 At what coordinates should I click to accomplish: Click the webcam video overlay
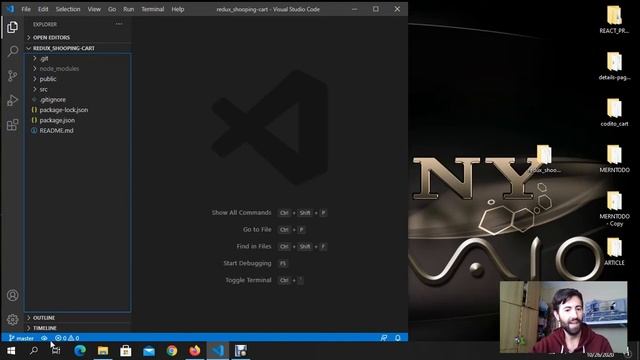[563, 317]
